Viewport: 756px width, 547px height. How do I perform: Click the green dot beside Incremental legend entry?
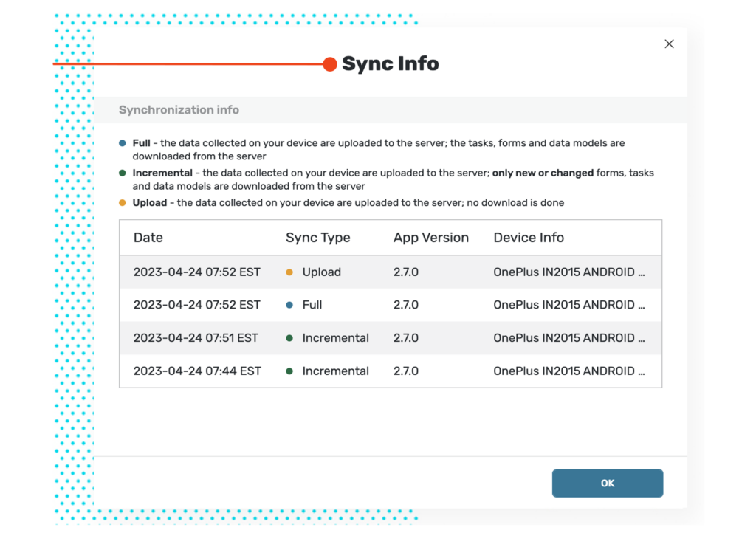tap(122, 173)
